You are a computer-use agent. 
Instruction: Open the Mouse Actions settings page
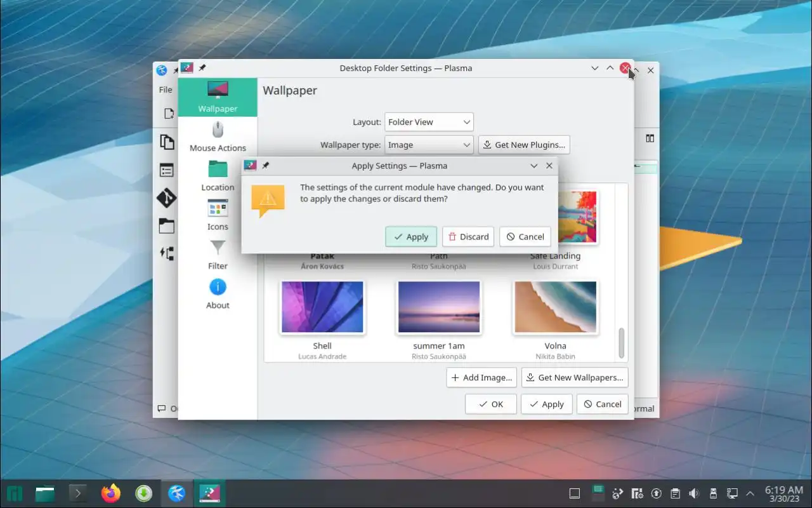[218, 137]
